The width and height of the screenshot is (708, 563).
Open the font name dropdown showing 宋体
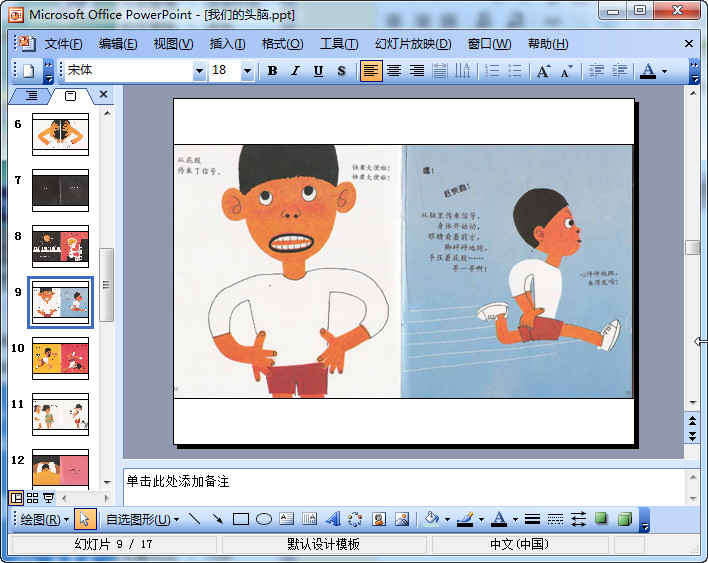(199, 71)
